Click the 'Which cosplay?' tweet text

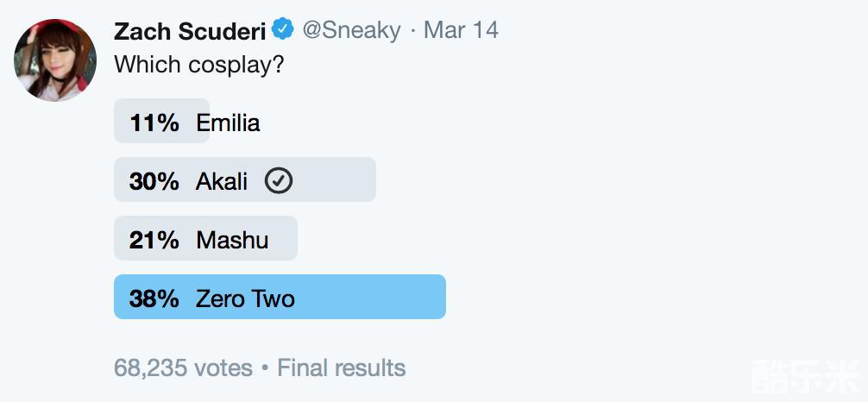(x=199, y=65)
